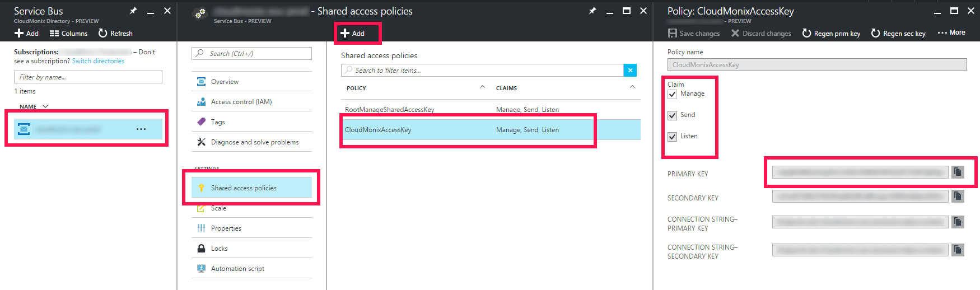Toggle the Listen claim checkbox
Image resolution: width=980 pixels, height=290 pixels.
[x=673, y=137]
